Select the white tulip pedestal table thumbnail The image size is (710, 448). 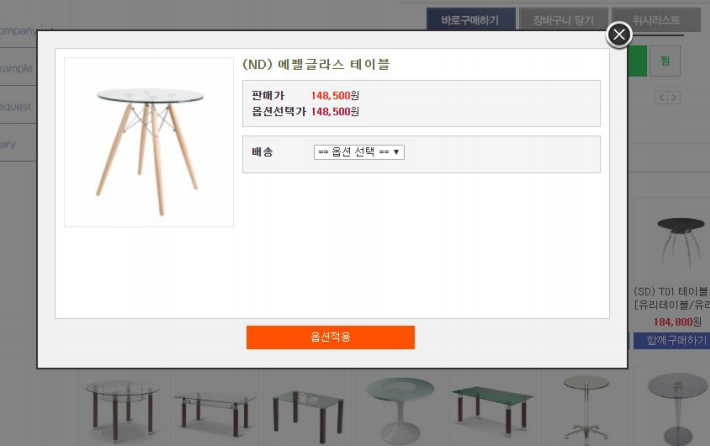click(x=400, y=410)
